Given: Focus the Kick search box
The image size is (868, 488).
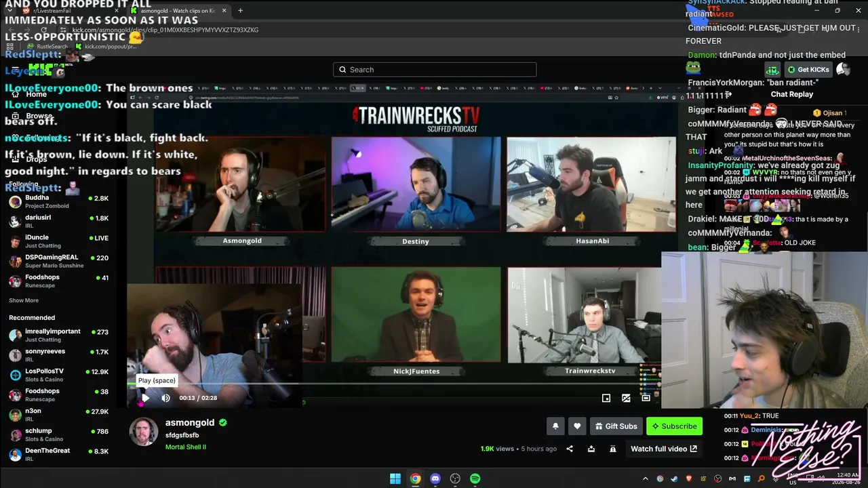Looking at the screenshot, I should 435,70.
